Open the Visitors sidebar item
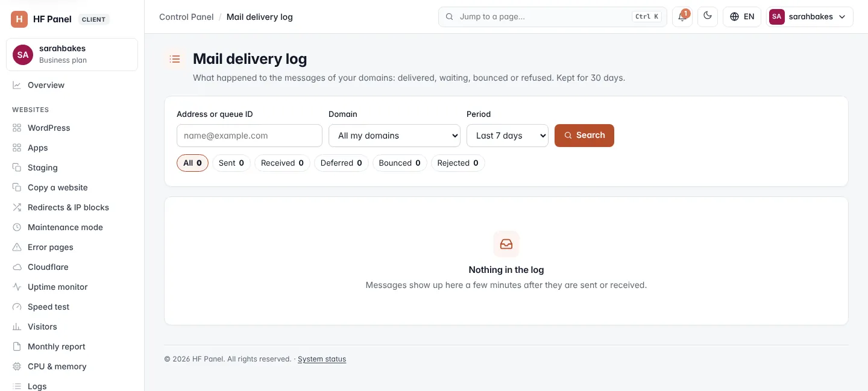This screenshot has height=391, width=868. (72, 327)
